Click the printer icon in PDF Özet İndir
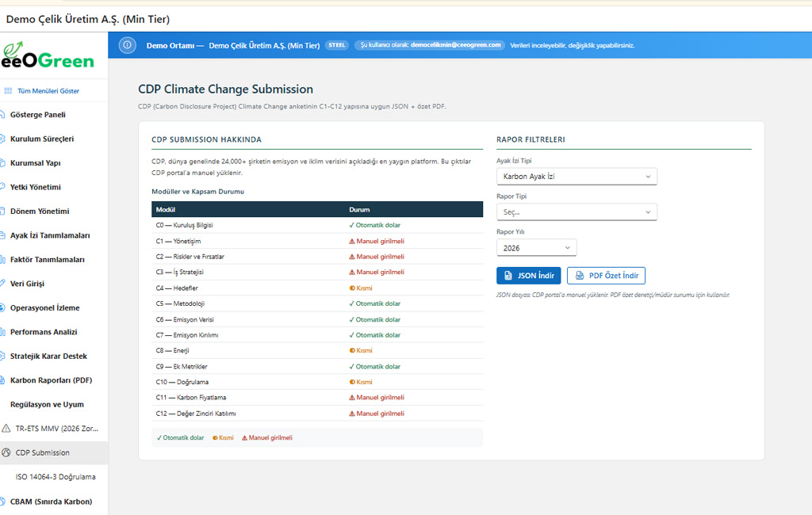The height and width of the screenshot is (515, 812). click(x=580, y=276)
